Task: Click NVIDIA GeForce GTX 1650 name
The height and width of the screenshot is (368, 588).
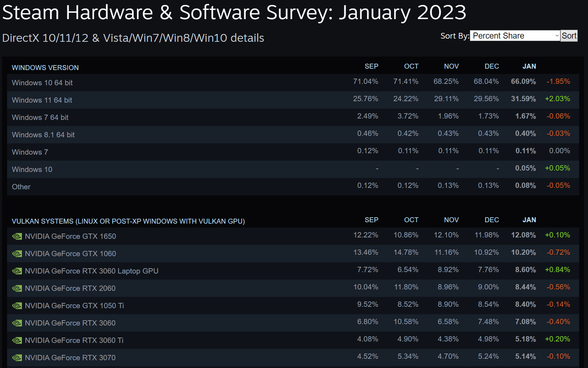Action: click(70, 236)
